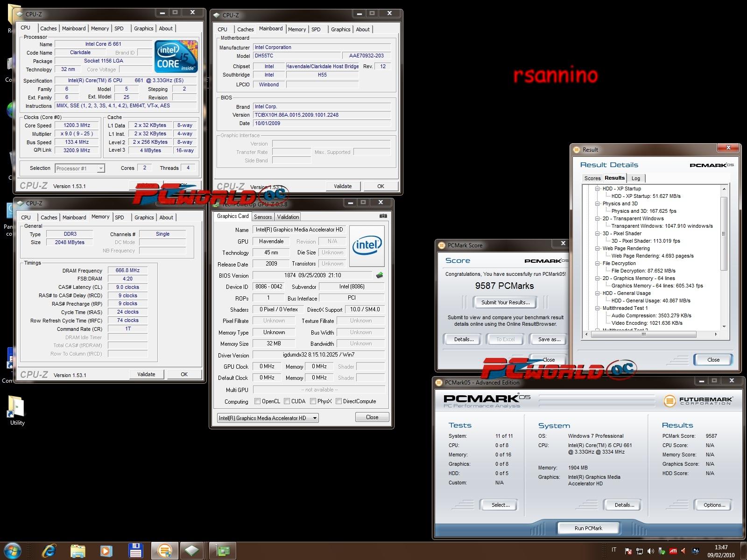Click the horizontal scrollbar thumb in Result Details
747x560 pixels.
coord(644,334)
